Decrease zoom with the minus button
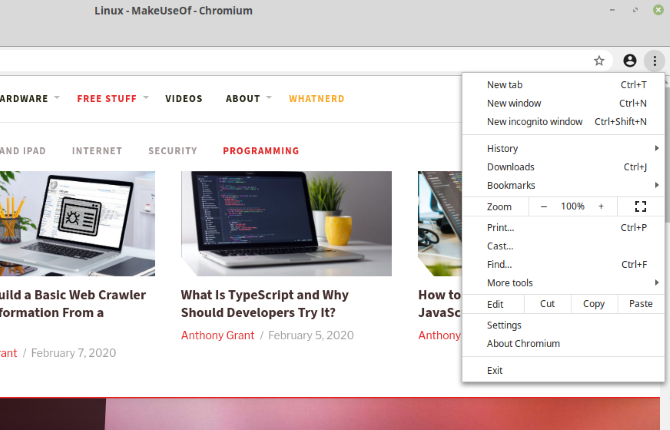The width and height of the screenshot is (670, 430). 544,206
